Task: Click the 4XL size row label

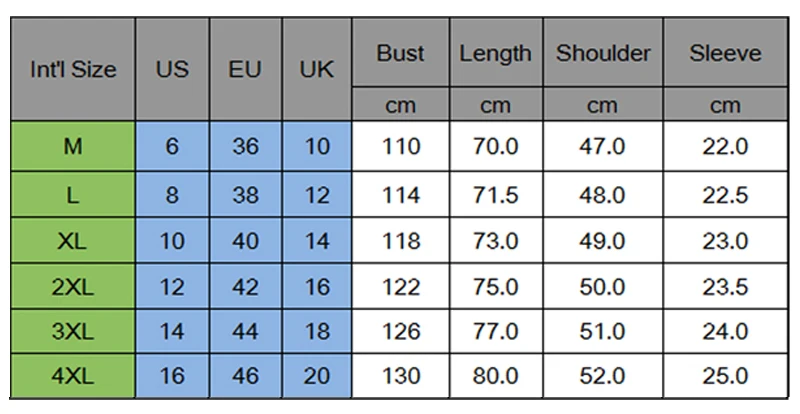Action: [x=73, y=376]
